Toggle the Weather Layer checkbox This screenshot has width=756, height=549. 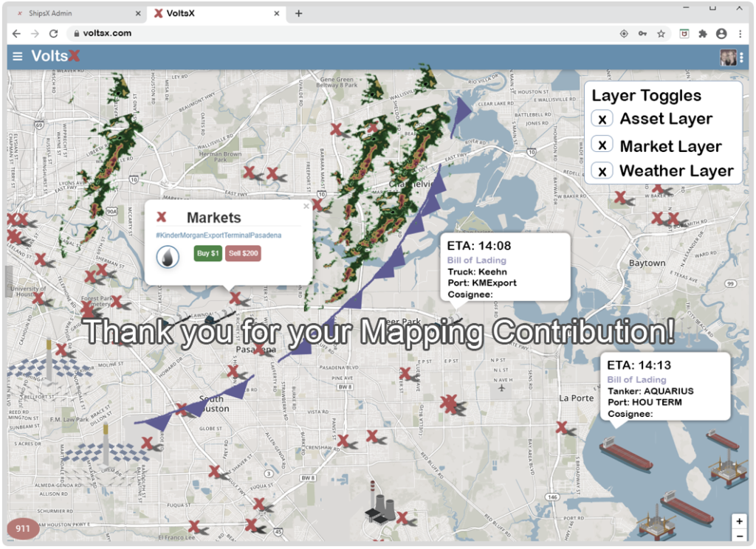point(602,171)
